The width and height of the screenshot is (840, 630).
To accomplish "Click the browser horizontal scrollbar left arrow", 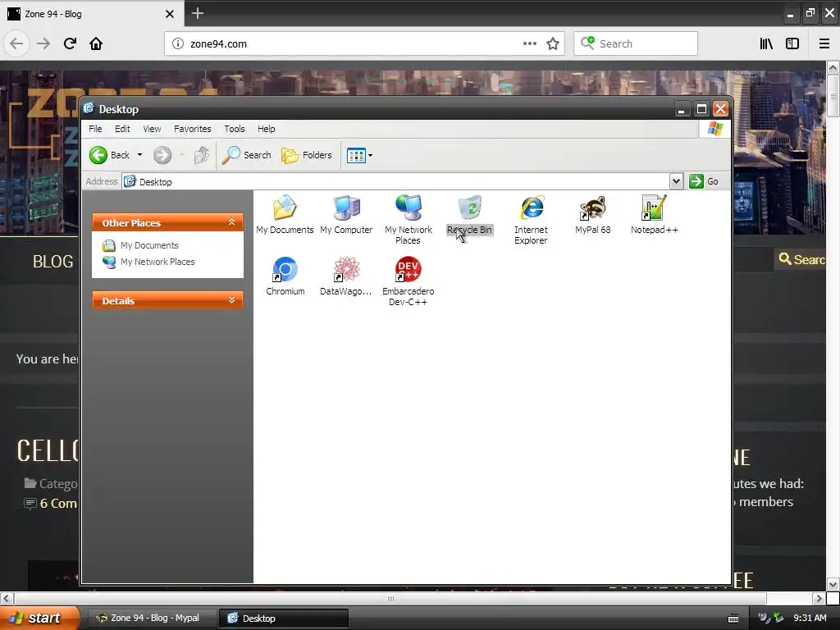I will pos(6,598).
